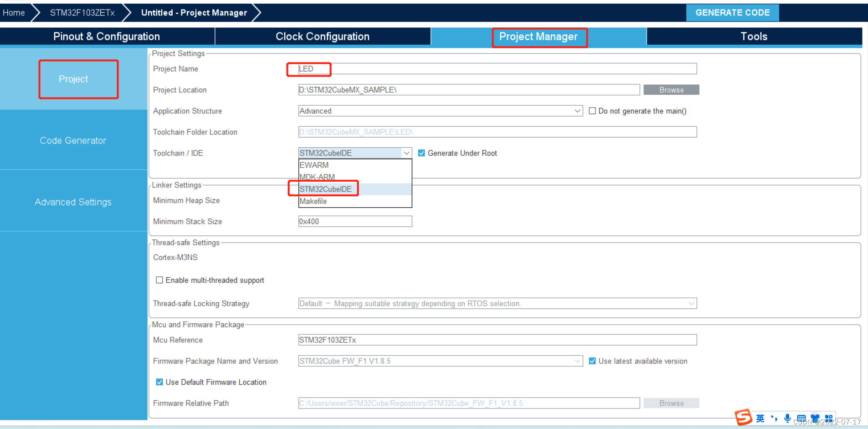
Task: Toggle Do not generate the main() checkbox
Action: click(x=592, y=111)
